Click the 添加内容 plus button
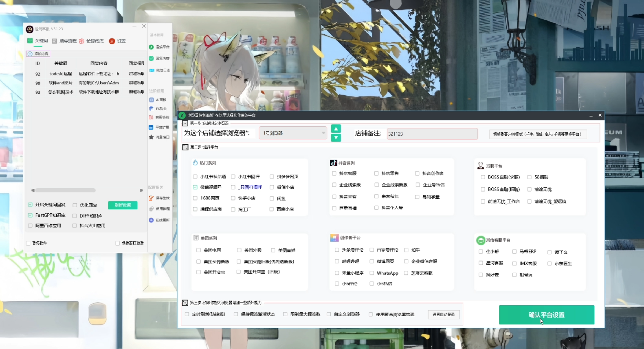This screenshot has height=349, width=644. coord(38,54)
